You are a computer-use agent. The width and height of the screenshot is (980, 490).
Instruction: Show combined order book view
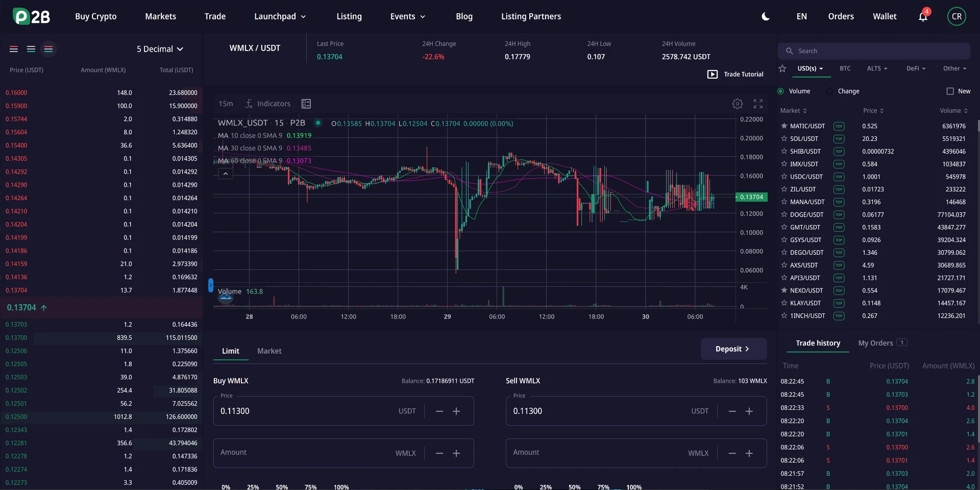click(x=48, y=49)
